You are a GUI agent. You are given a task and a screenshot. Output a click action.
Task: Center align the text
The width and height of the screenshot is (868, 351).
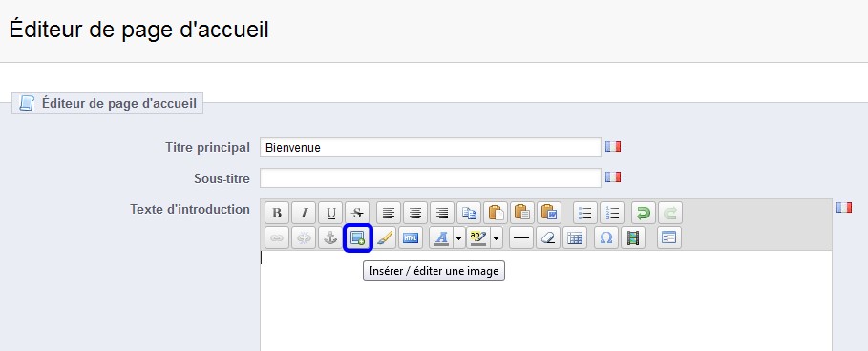tap(415, 213)
